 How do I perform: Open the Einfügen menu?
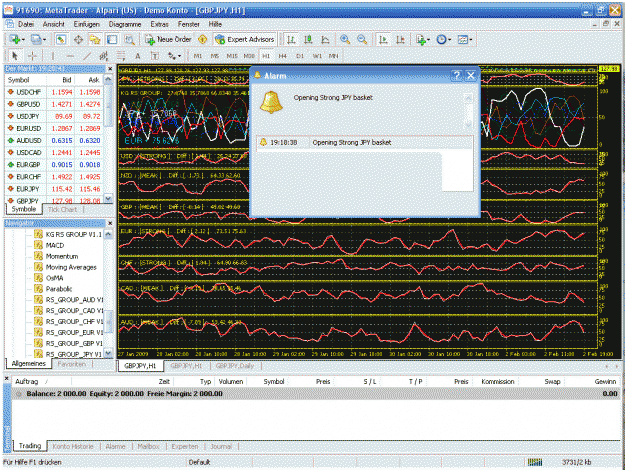pyautogui.click(x=86, y=24)
